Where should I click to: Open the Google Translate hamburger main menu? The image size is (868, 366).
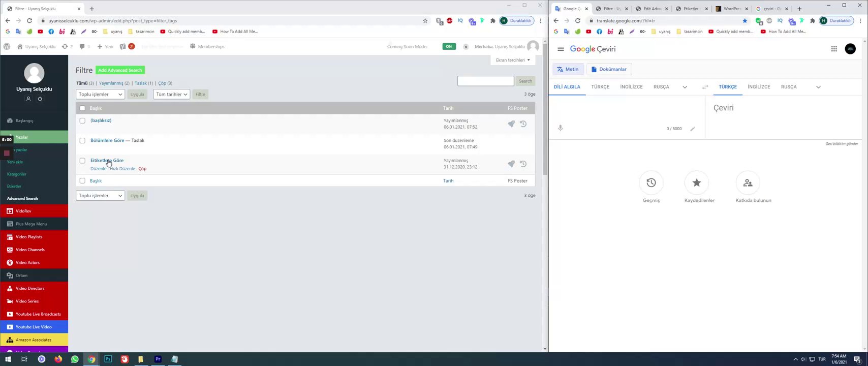click(561, 49)
